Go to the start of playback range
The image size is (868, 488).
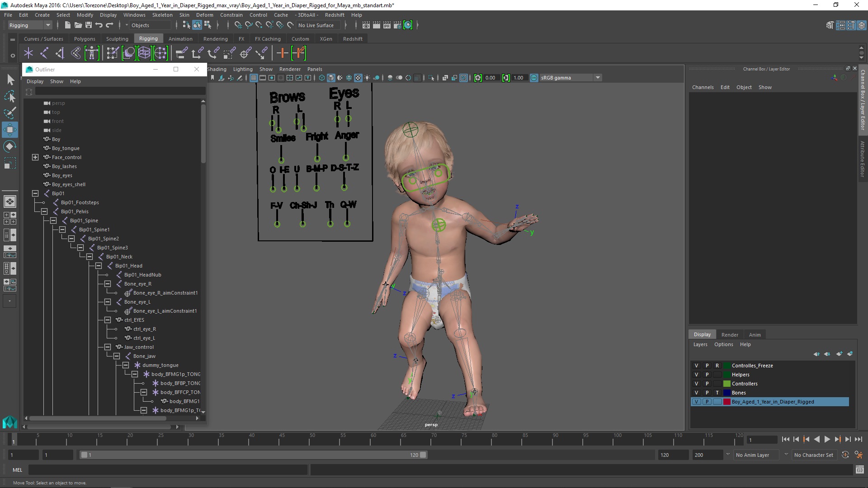pos(785,439)
